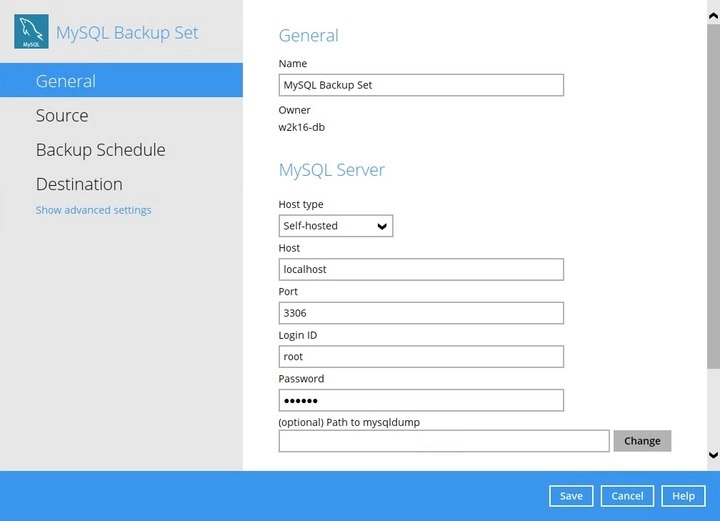Click the Port field showing 3306
Viewport: 720px width, 521px height.
click(420, 313)
